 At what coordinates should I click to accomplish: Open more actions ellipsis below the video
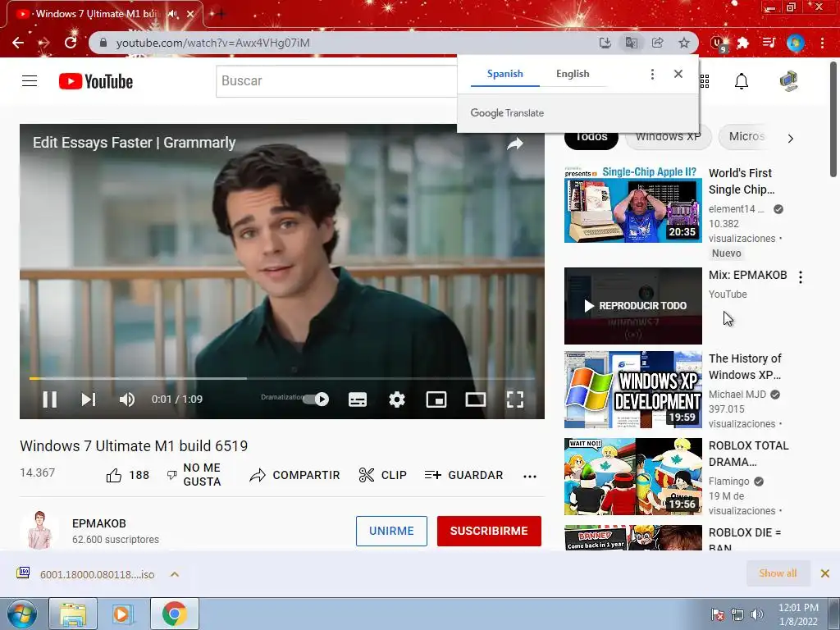point(530,477)
